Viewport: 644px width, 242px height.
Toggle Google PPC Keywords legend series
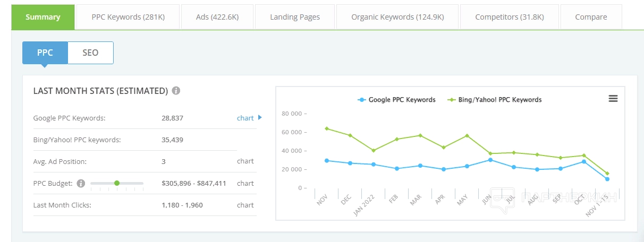coord(397,100)
